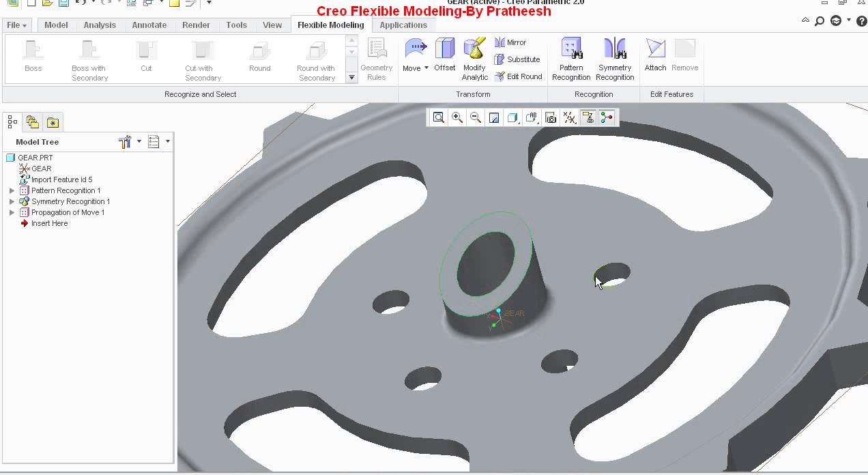Screen dimensions: 868x475
Task: Open the View Manager camera icon
Action: pos(551,118)
